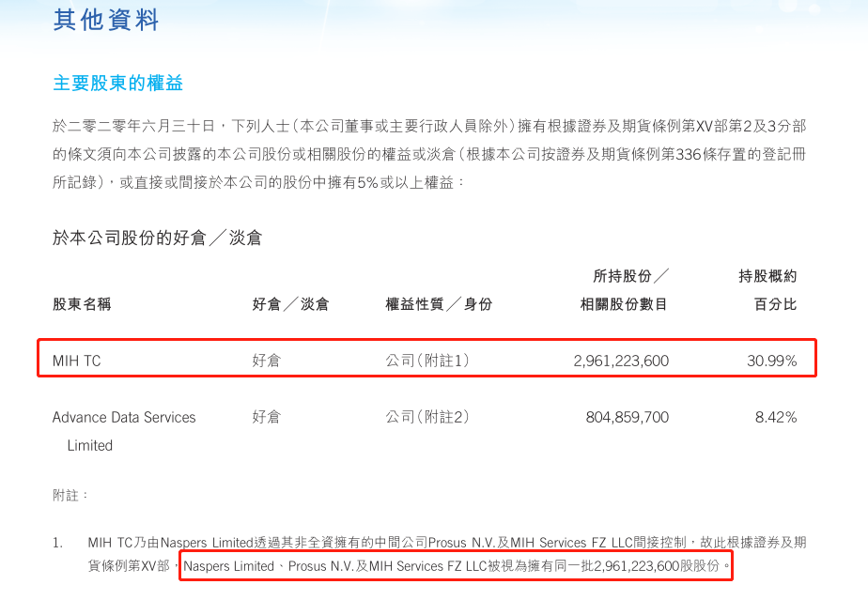Click the section title '主要股東的權益'
The height and width of the screenshot is (600, 868).
pyautogui.click(x=118, y=83)
